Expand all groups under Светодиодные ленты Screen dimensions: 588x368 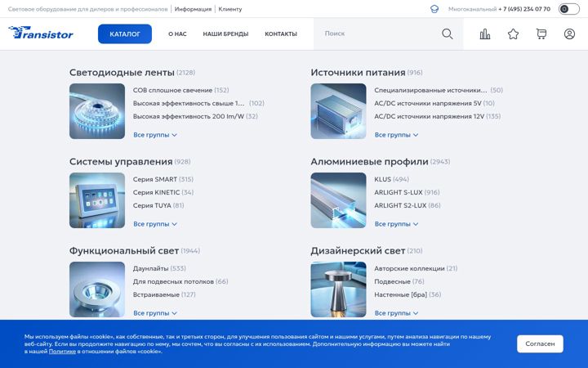point(155,135)
